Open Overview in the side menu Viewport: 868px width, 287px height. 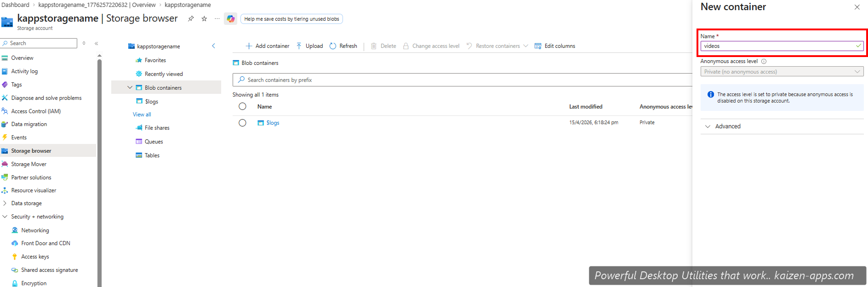point(22,58)
